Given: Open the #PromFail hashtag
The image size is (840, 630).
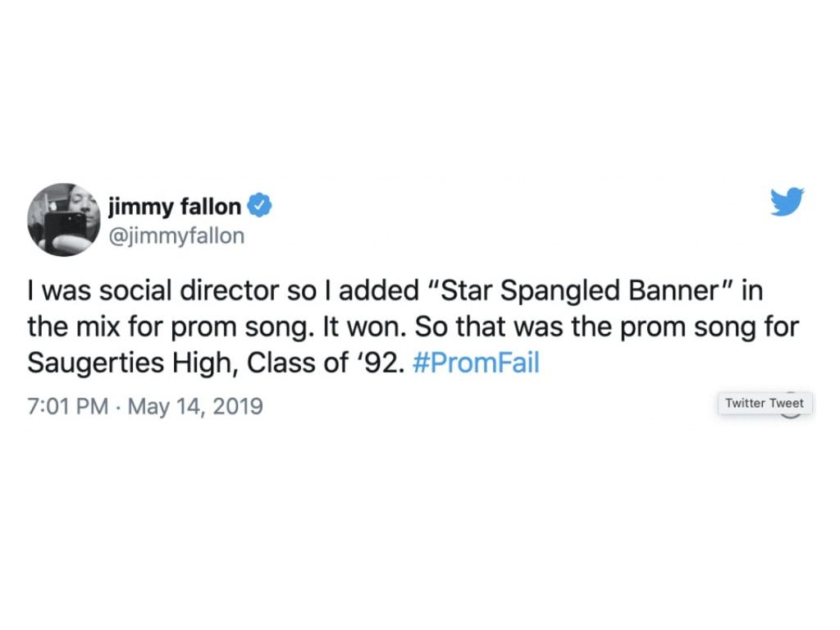Looking at the screenshot, I should (x=477, y=363).
